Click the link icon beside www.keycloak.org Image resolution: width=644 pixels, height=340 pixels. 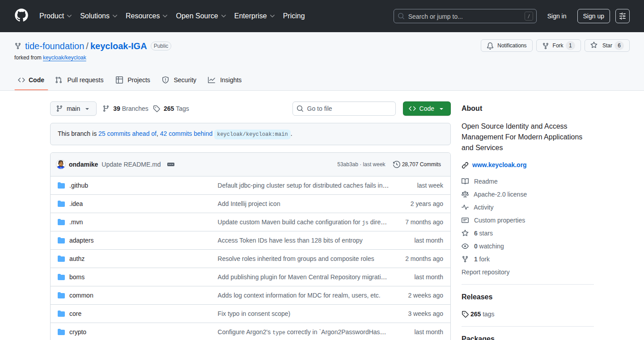pos(465,165)
